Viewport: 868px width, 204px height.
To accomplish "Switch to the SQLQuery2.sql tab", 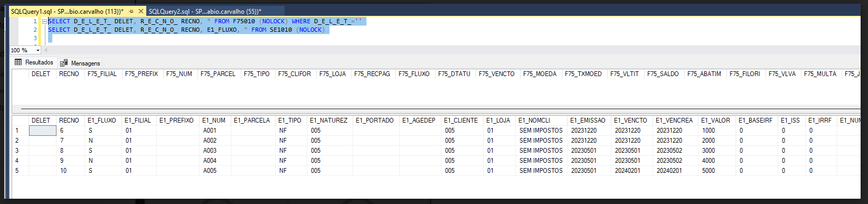I will (x=205, y=11).
